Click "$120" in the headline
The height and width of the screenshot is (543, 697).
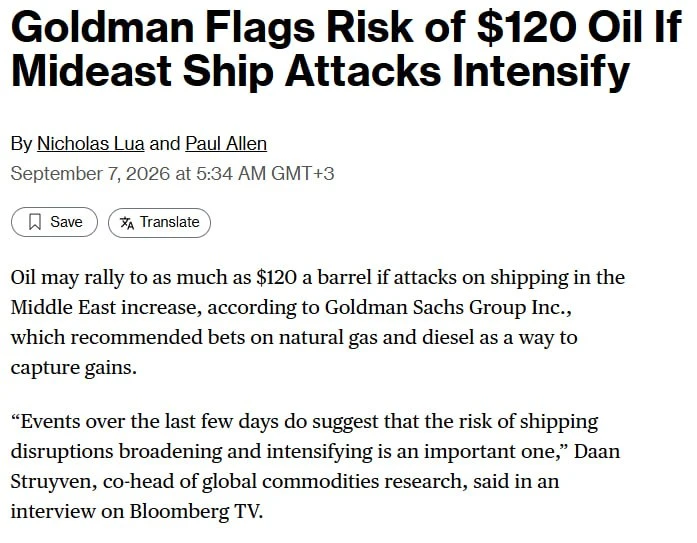tap(527, 28)
